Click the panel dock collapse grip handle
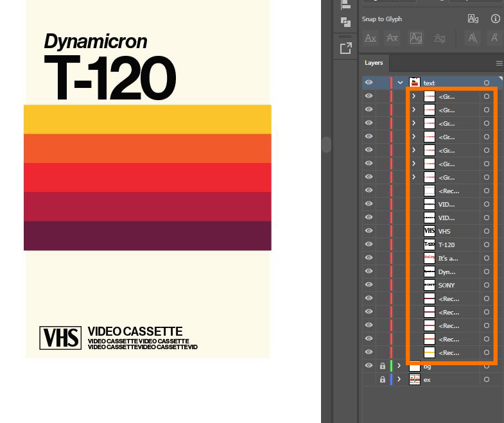This screenshot has width=504, height=423. coord(345,37)
